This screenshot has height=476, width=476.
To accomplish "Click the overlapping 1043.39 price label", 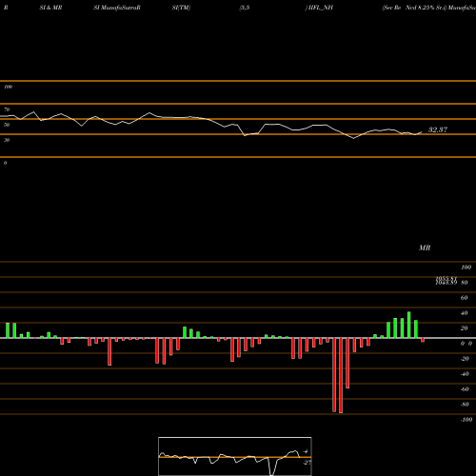I will tap(446, 283).
